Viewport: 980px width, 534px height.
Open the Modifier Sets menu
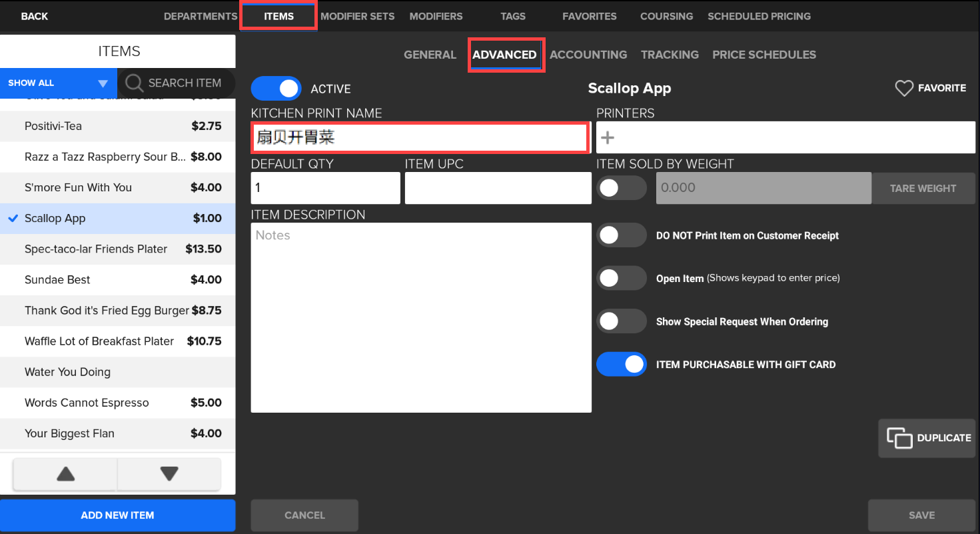pos(357,16)
